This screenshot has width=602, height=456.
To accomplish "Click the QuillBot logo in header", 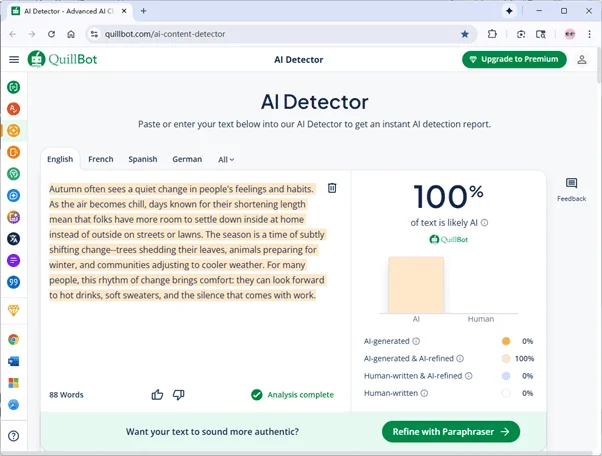I will pos(62,59).
